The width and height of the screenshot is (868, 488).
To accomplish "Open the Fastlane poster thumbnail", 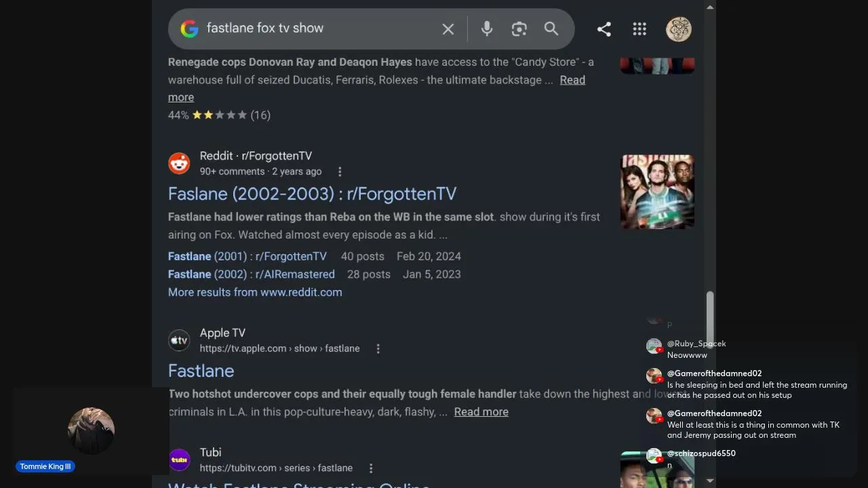I will click(x=657, y=192).
